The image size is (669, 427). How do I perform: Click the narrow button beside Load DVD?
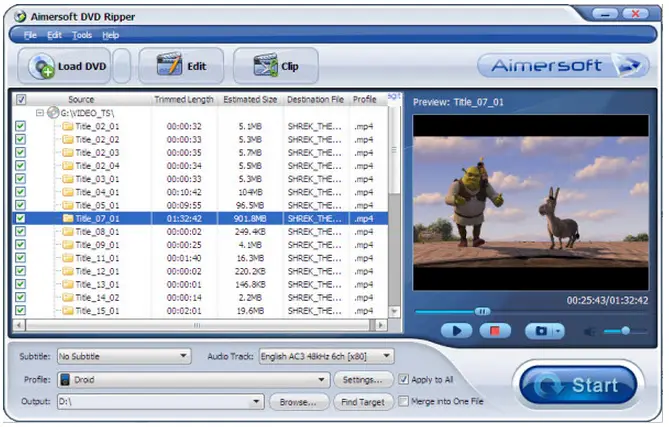[122, 66]
